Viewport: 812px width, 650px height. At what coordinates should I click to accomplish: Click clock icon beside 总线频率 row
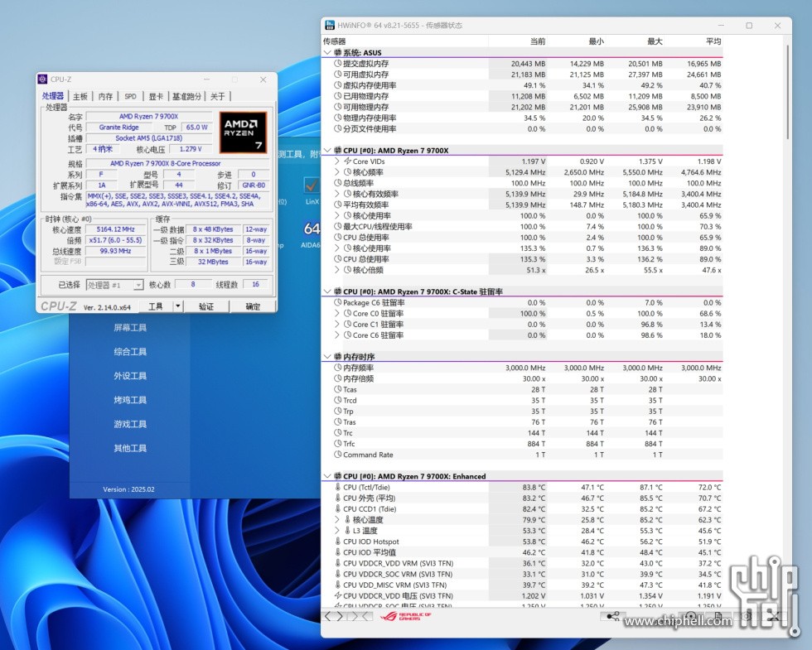(x=338, y=183)
